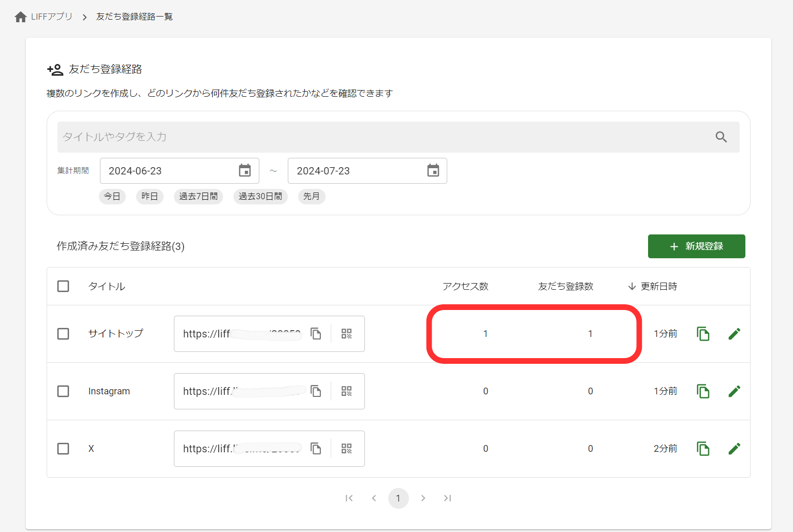Check the Instagram row checkbox

[63, 391]
